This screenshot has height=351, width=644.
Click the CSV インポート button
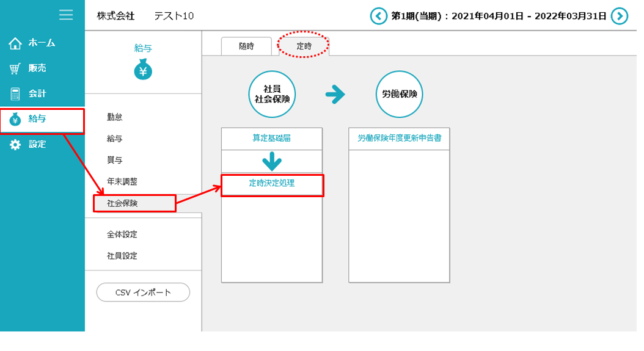click(143, 292)
